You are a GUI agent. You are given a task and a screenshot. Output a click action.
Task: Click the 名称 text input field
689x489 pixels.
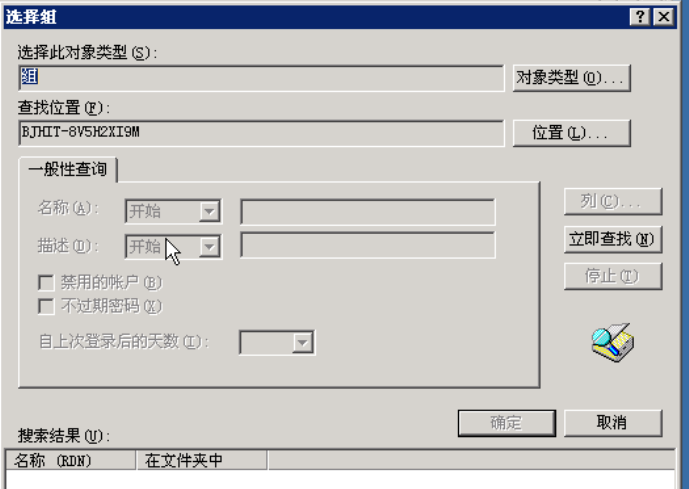click(368, 211)
